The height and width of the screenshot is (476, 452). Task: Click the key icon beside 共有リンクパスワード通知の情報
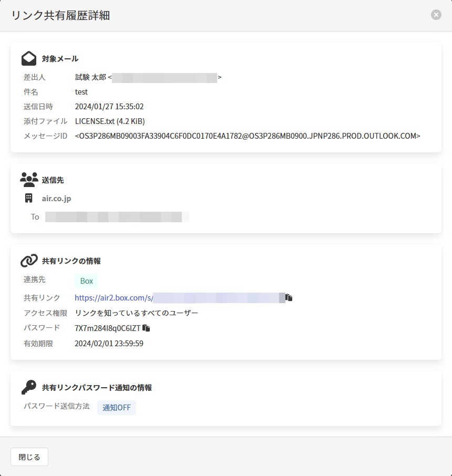coord(29,388)
